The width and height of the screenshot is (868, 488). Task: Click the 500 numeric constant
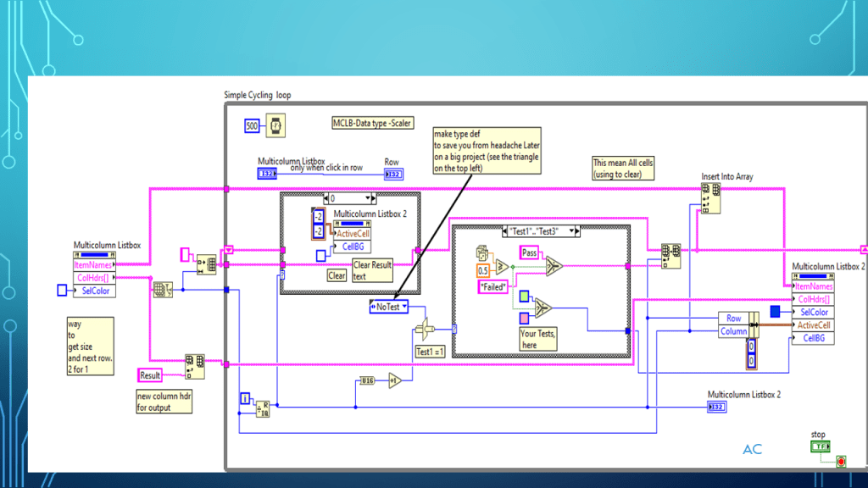[x=252, y=125]
